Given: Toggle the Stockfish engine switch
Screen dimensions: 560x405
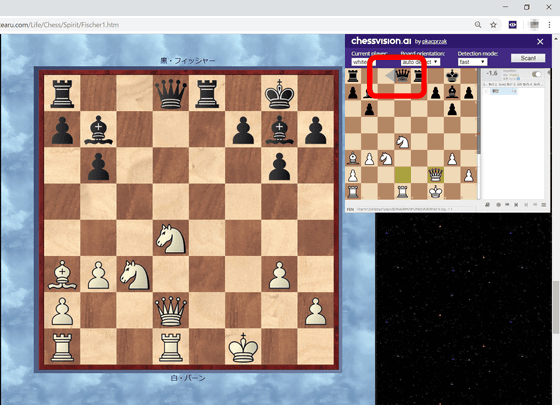Looking at the screenshot, I should point(536,74).
